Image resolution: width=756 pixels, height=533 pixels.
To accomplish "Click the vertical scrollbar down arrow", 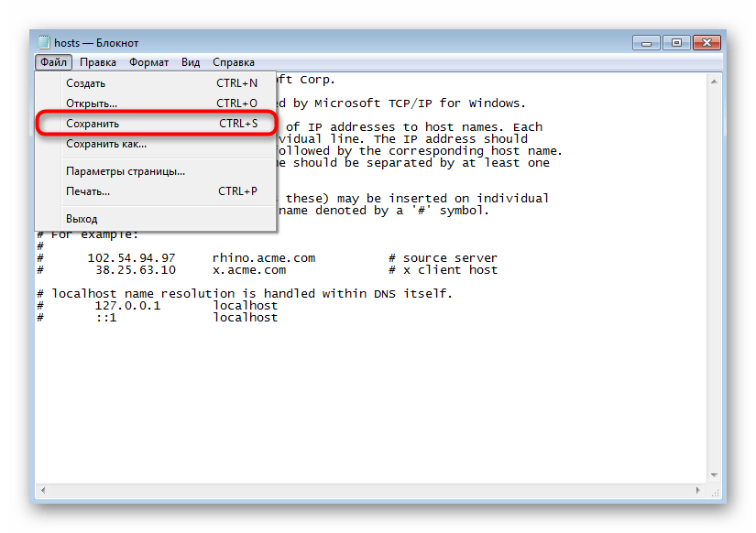I will pyautogui.click(x=714, y=475).
